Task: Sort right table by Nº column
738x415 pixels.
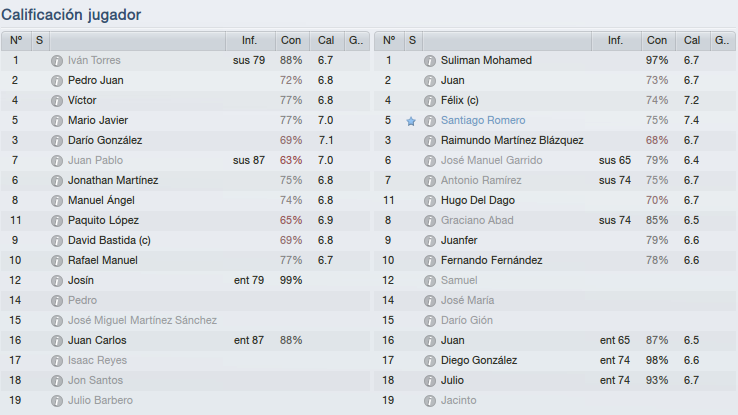Action: pyautogui.click(x=389, y=41)
